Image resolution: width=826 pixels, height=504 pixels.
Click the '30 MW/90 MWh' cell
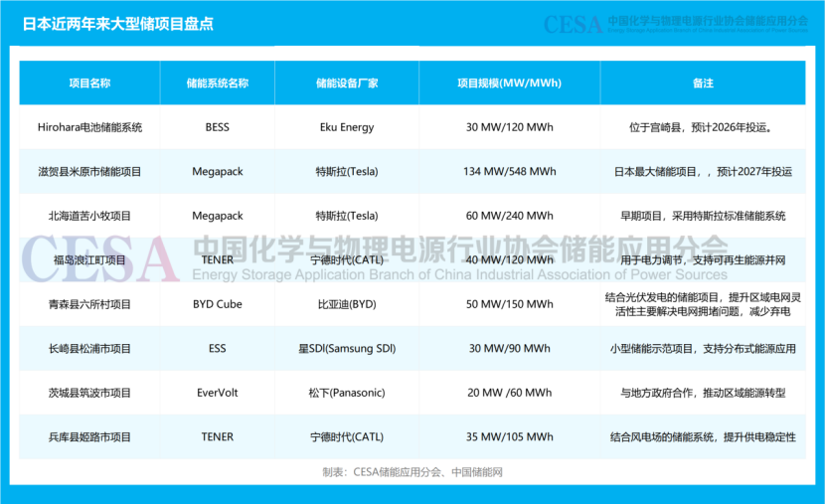(x=509, y=349)
